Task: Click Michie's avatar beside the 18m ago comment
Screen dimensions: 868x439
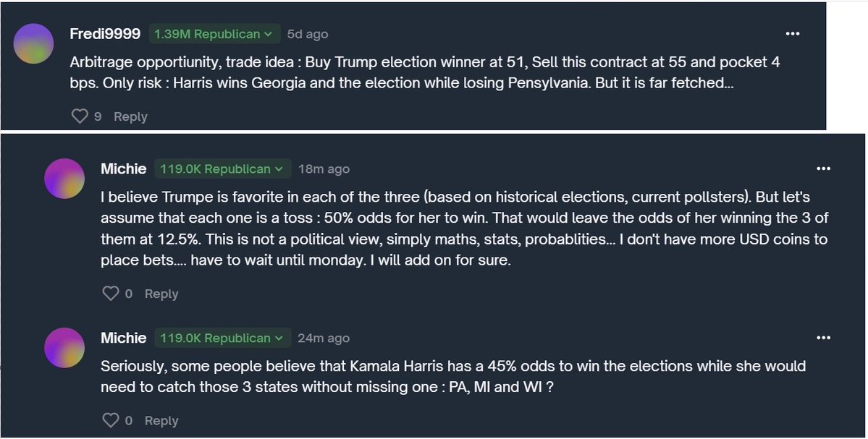Action: (x=64, y=178)
